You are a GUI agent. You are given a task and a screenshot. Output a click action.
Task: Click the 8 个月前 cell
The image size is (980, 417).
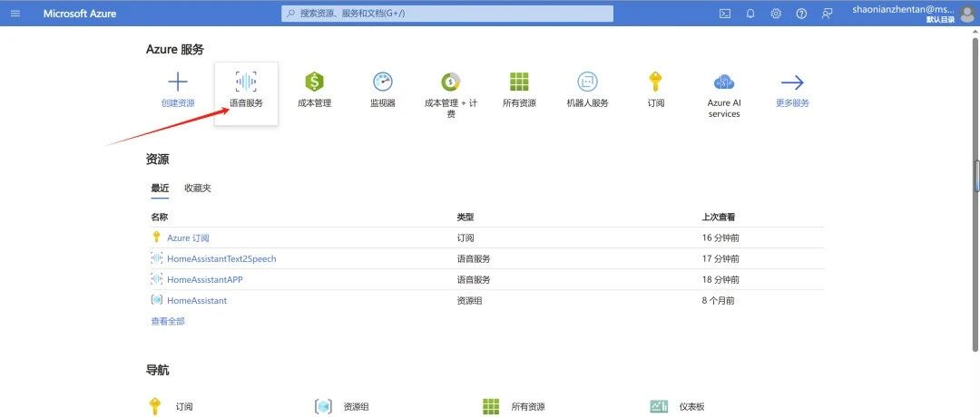click(x=718, y=300)
